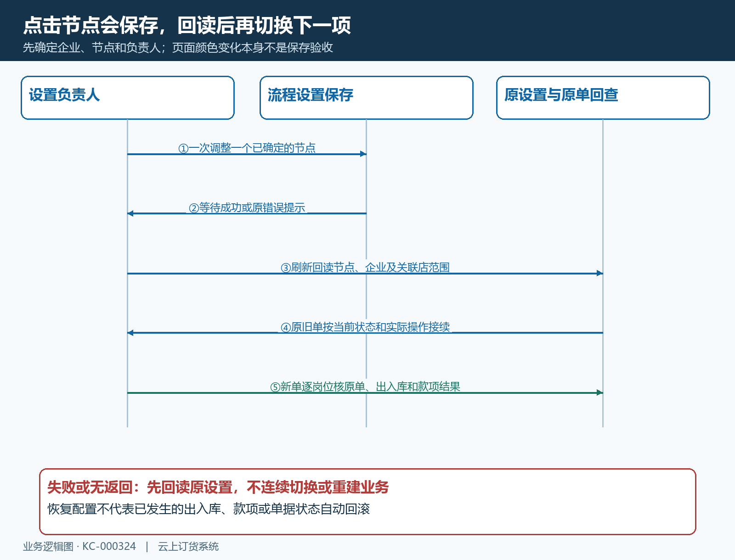Screen dimensions: 735x560
Task: Click footer text 业务逻辑图 · KC-000324
Action: [x=79, y=546]
